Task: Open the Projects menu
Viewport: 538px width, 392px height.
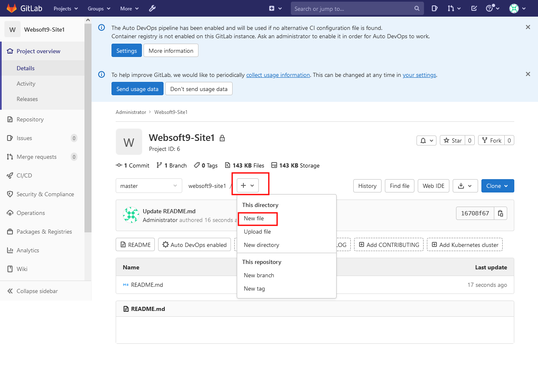Action: point(65,8)
